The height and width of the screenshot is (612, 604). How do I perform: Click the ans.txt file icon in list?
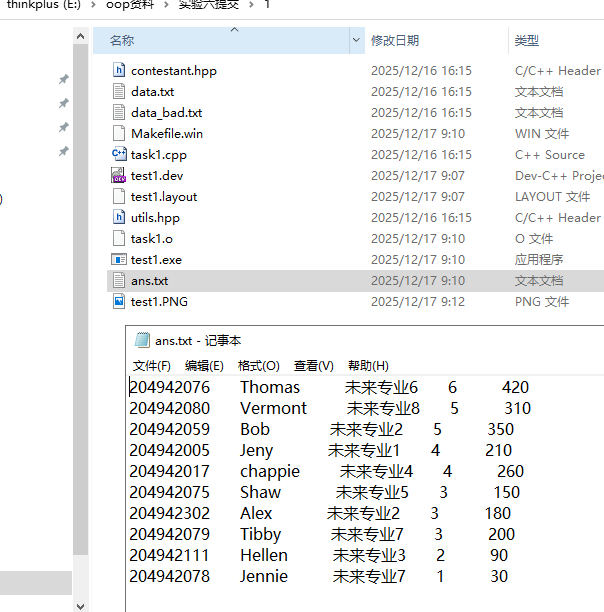[119, 281]
